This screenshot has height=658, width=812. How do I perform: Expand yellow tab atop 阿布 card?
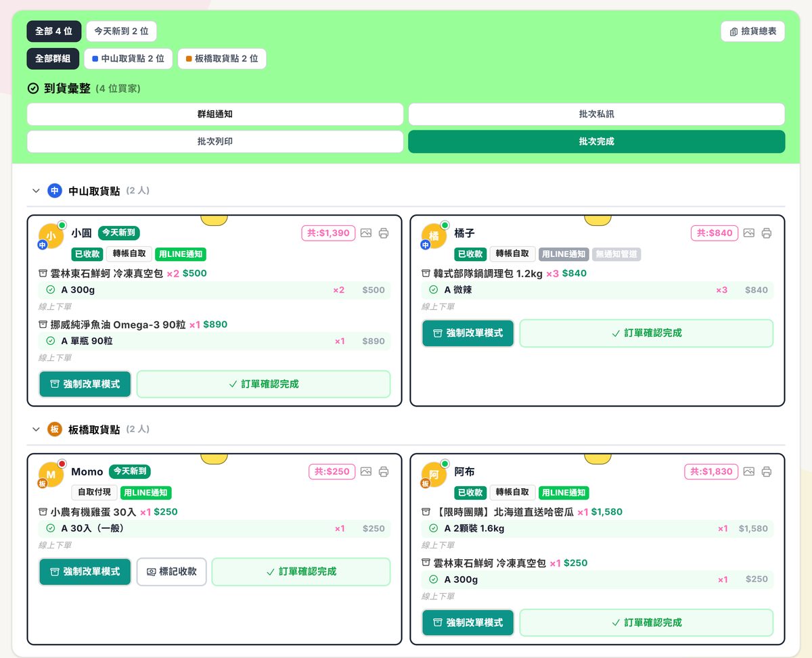point(597,459)
